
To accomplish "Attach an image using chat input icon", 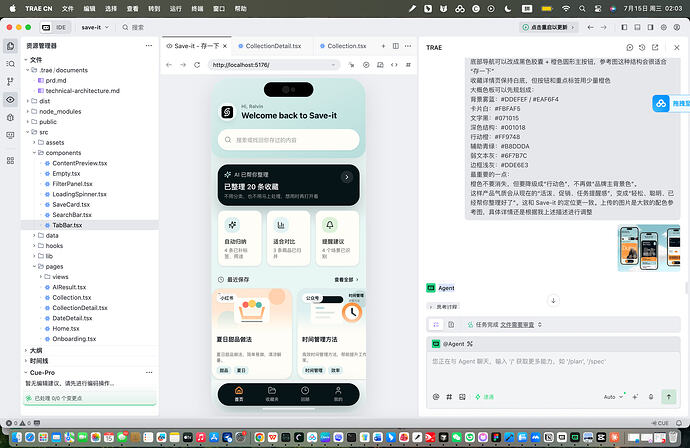I will [x=462, y=397].
